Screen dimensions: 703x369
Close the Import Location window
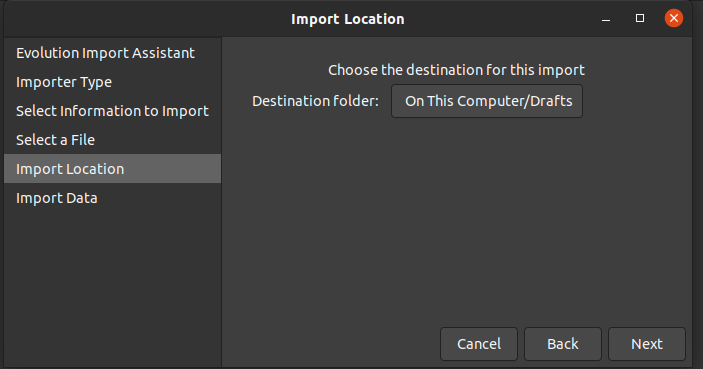tap(673, 18)
